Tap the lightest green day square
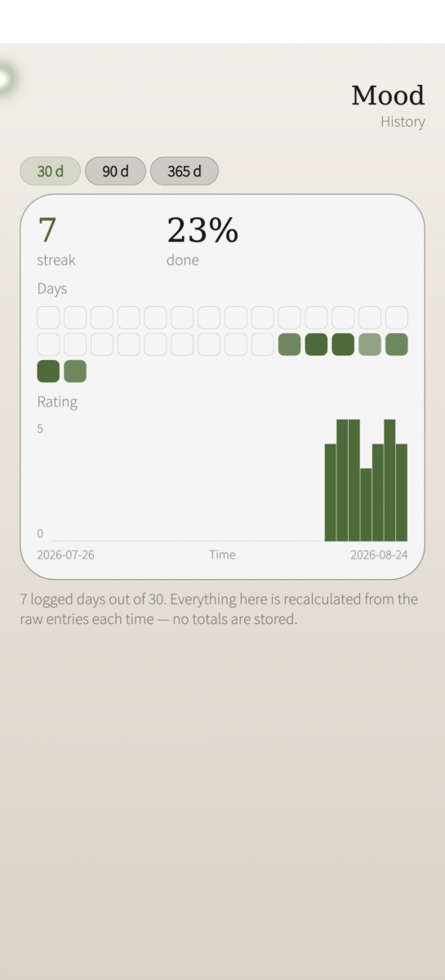This screenshot has height=980, width=445. click(370, 345)
